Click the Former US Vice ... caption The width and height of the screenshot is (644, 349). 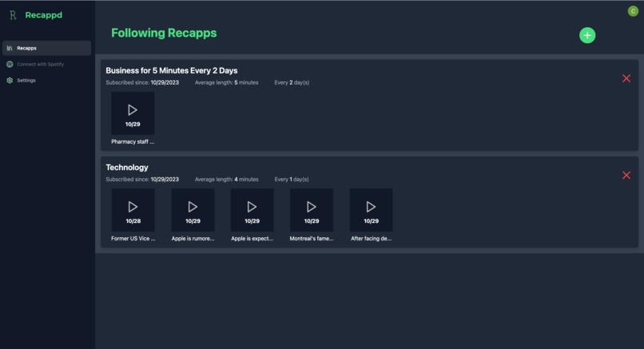pos(133,239)
